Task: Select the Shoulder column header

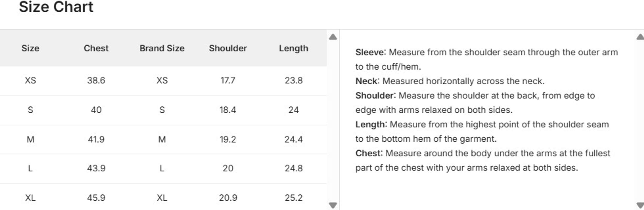Action: [228, 48]
